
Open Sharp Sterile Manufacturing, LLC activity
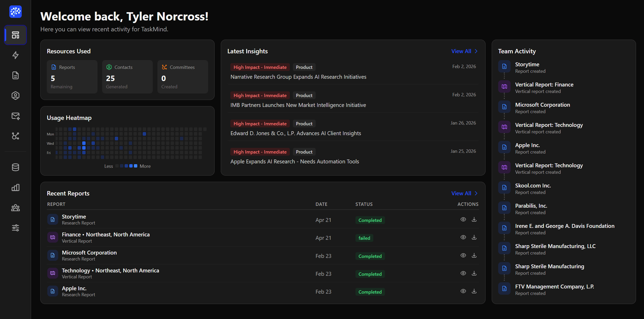coord(555,246)
